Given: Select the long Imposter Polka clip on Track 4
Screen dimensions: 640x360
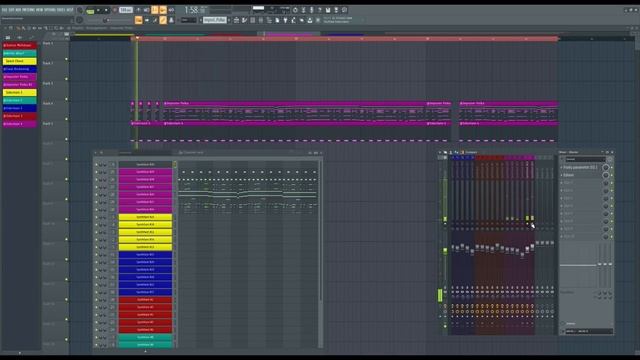Looking at the screenshot, I should 295,111.
